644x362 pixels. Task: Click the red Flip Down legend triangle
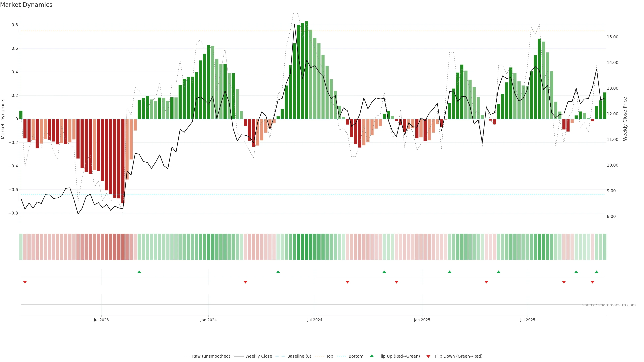click(428, 356)
